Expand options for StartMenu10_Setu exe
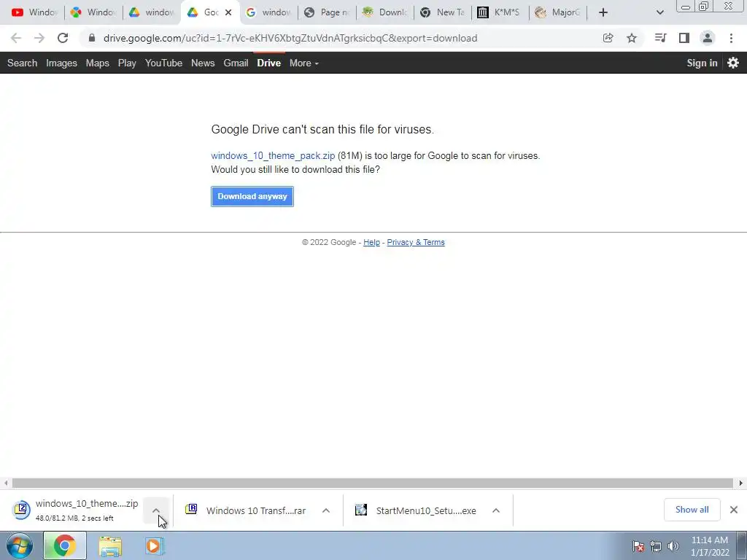 pyautogui.click(x=496, y=510)
